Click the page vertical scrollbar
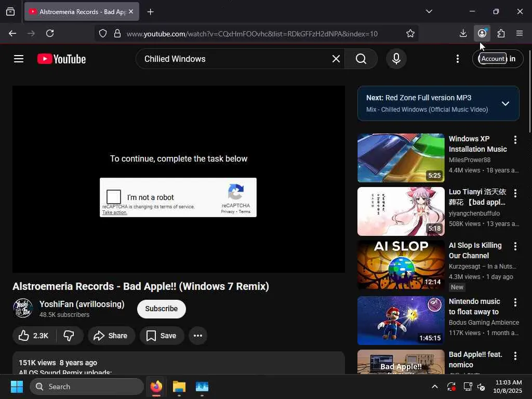The width and height of the screenshot is (532, 399). click(x=529, y=91)
